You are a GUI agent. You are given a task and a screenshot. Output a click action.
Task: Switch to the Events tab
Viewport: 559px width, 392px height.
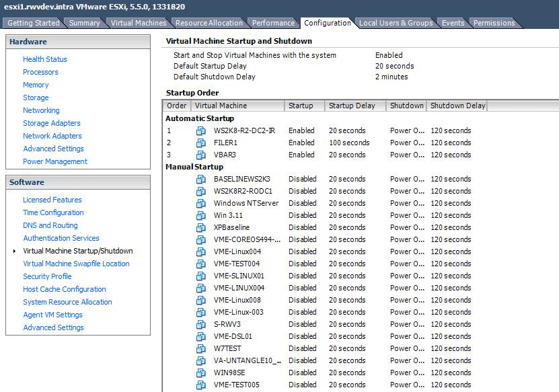pos(453,23)
